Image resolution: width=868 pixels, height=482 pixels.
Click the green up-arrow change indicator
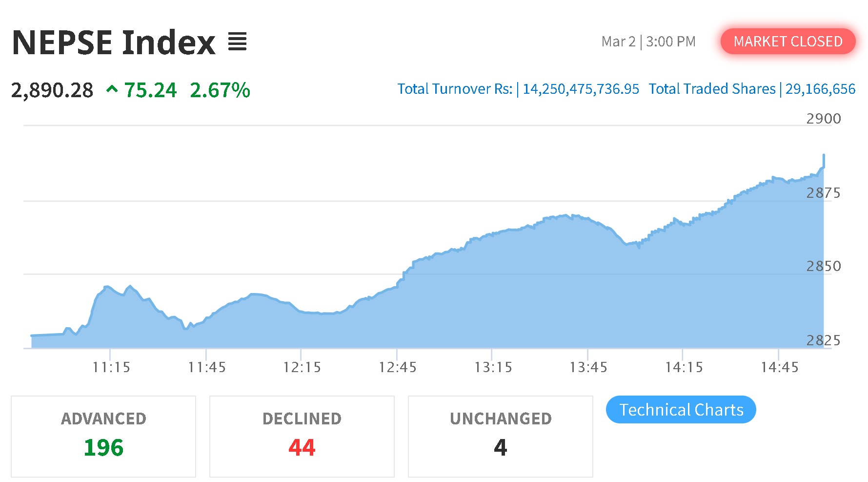click(112, 90)
